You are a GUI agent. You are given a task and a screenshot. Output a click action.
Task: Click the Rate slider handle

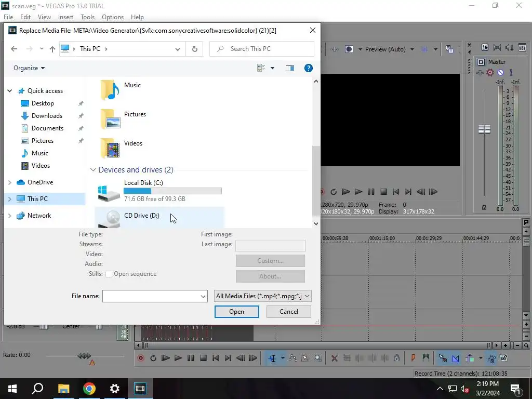point(84,355)
